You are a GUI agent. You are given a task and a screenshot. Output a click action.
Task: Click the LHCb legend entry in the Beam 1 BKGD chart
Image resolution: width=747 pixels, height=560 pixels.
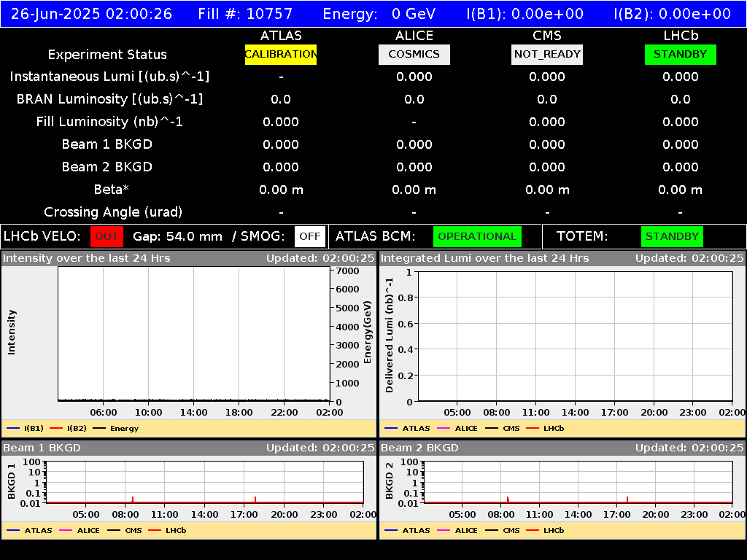point(167,531)
